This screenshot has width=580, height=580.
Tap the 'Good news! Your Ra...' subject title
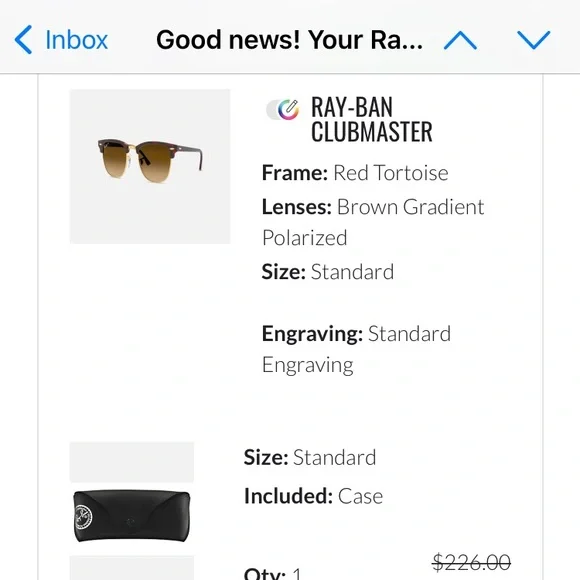pyautogui.click(x=289, y=40)
